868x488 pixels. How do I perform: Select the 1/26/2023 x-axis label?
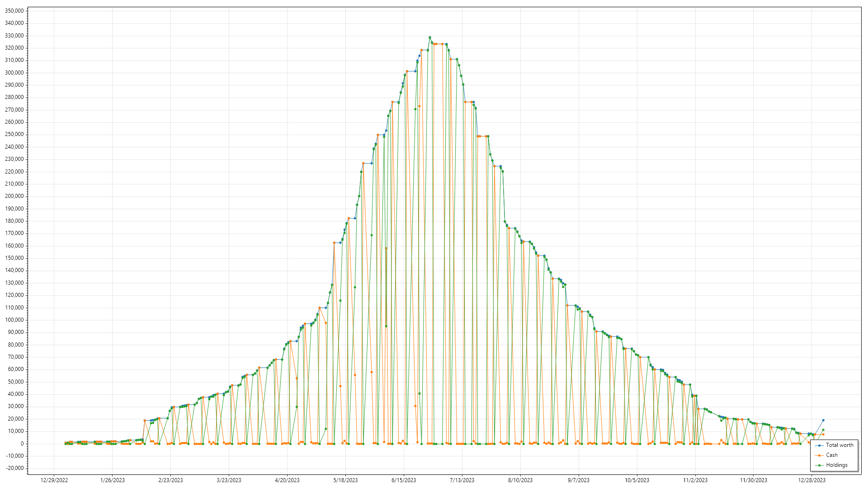pyautogui.click(x=113, y=480)
